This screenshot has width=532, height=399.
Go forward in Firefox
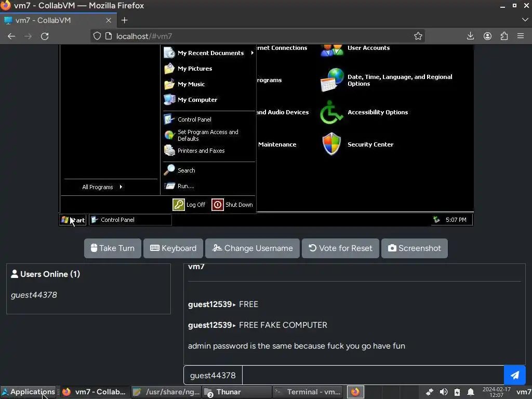click(28, 36)
